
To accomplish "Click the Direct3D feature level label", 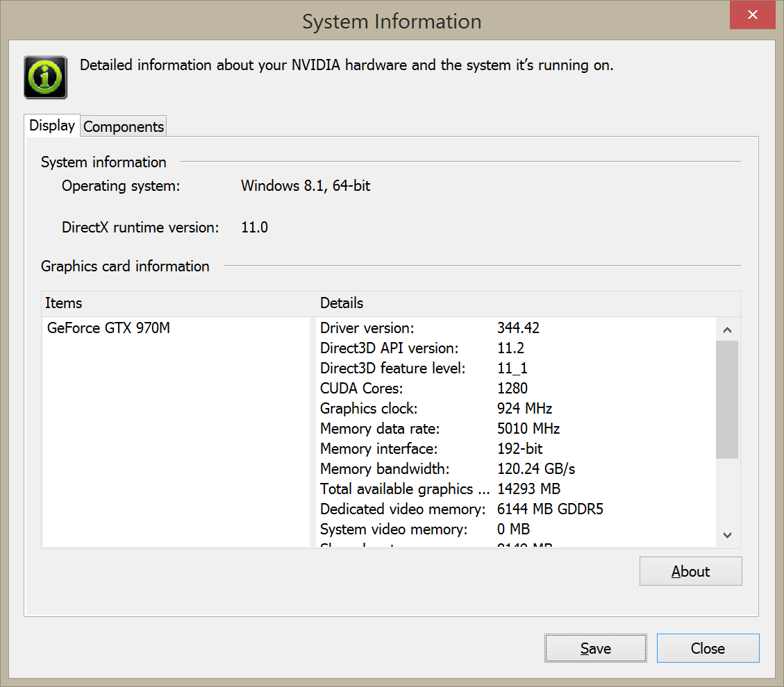I will [392, 368].
